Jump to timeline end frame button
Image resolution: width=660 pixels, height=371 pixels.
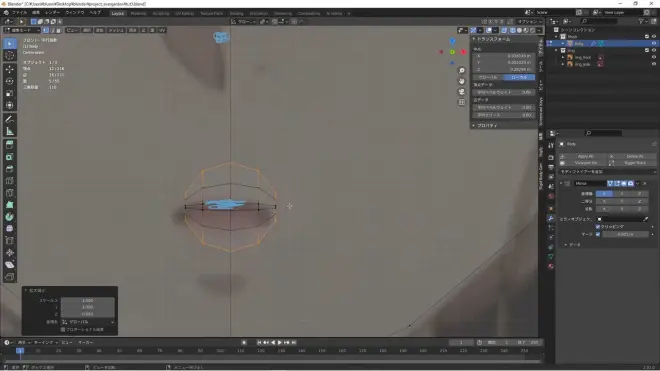294,342
